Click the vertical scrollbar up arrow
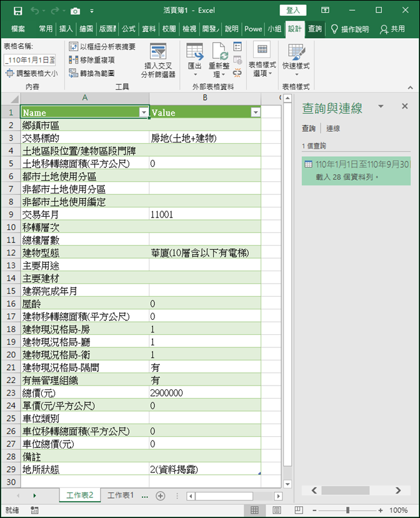Image resolution: width=420 pixels, height=518 pixels. coord(287,99)
